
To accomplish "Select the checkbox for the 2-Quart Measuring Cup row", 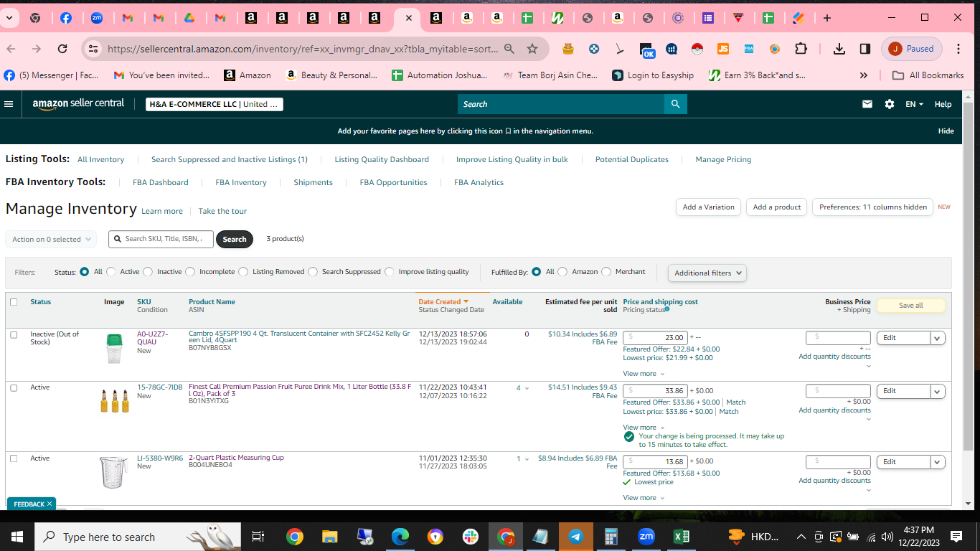I will tap(14, 458).
